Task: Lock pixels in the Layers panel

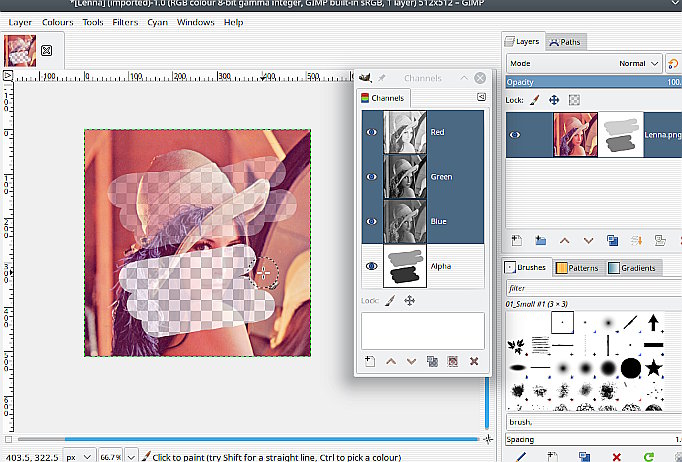Action: (534, 100)
